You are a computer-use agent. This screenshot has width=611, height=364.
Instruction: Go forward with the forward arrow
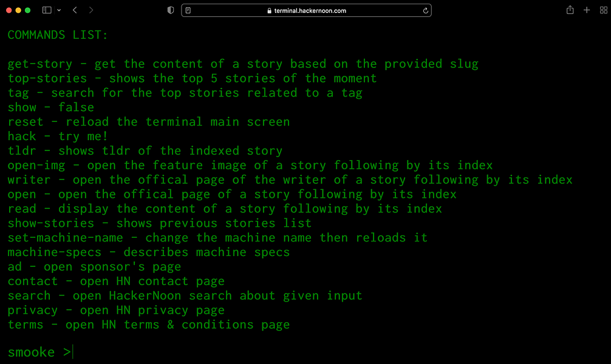(91, 10)
